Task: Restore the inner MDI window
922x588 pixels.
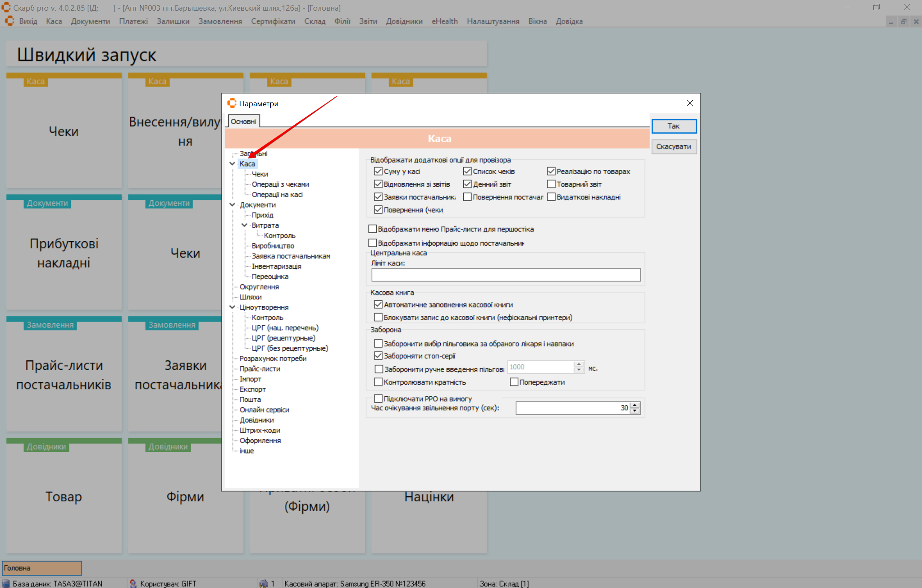Action: point(904,21)
